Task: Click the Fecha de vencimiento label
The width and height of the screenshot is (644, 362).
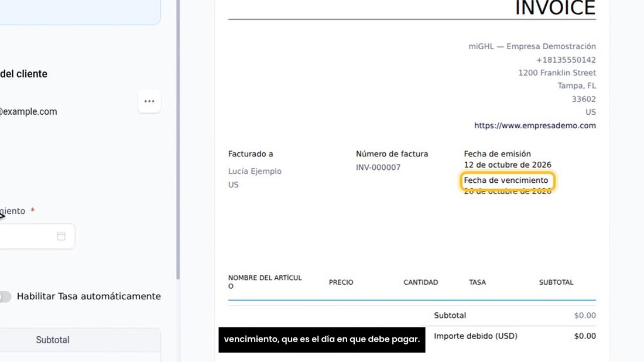Action: (506, 180)
